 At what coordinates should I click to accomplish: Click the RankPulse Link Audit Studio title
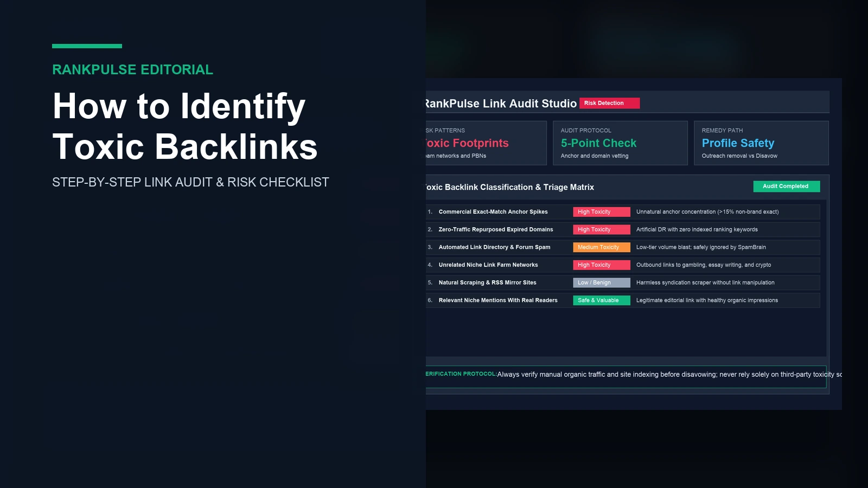pos(501,104)
